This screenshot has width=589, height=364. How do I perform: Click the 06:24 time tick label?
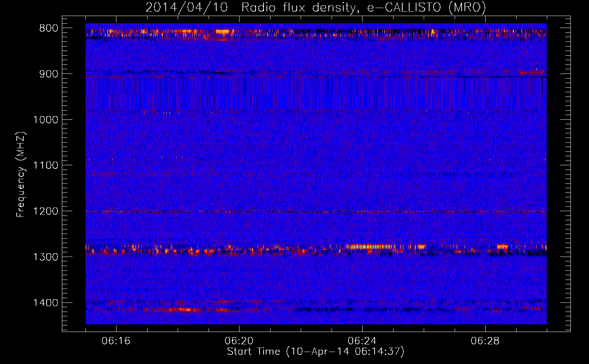pyautogui.click(x=362, y=341)
